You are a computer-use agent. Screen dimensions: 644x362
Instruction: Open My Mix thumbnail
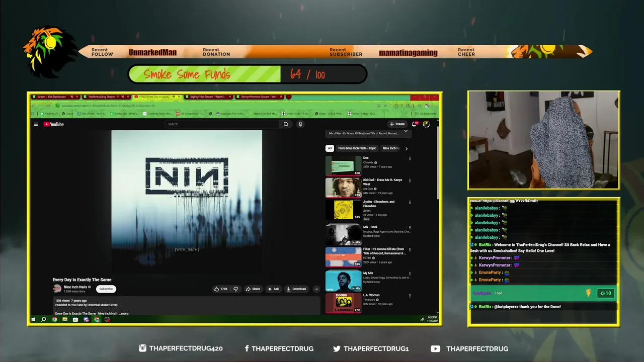coord(343,281)
